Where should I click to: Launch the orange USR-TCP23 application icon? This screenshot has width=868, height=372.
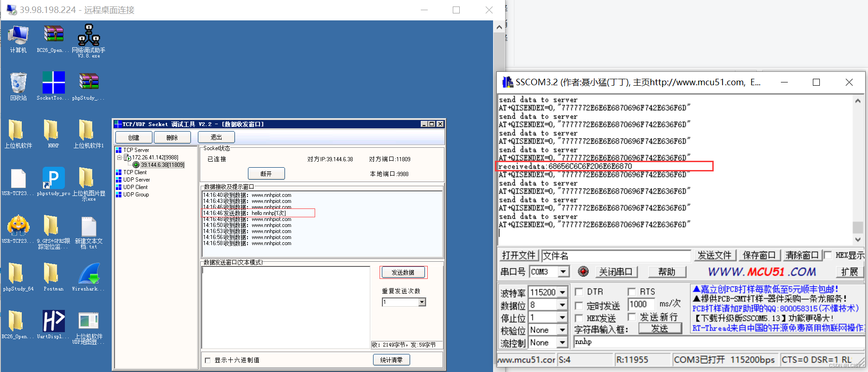point(18,226)
